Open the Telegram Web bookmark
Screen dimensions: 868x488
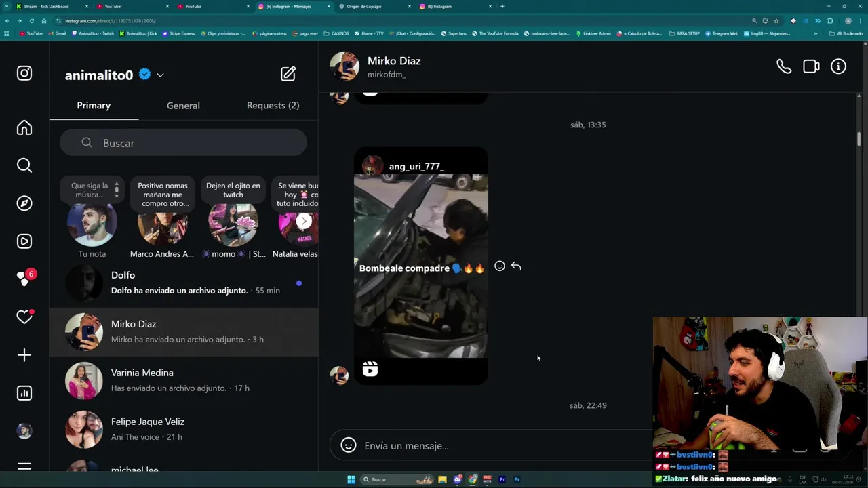click(x=722, y=33)
